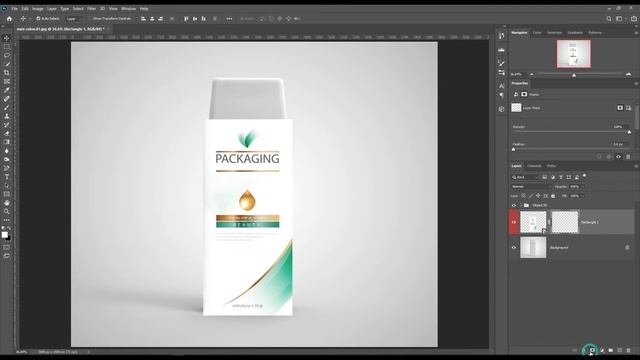Select vector mask button in Properties
Screen dimensions: 640x360
[x=629, y=108]
